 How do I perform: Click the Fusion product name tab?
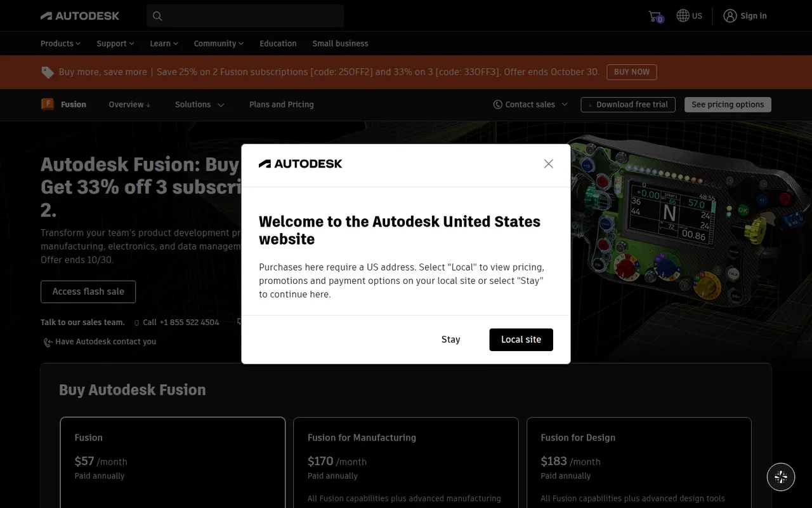pyautogui.click(x=74, y=104)
